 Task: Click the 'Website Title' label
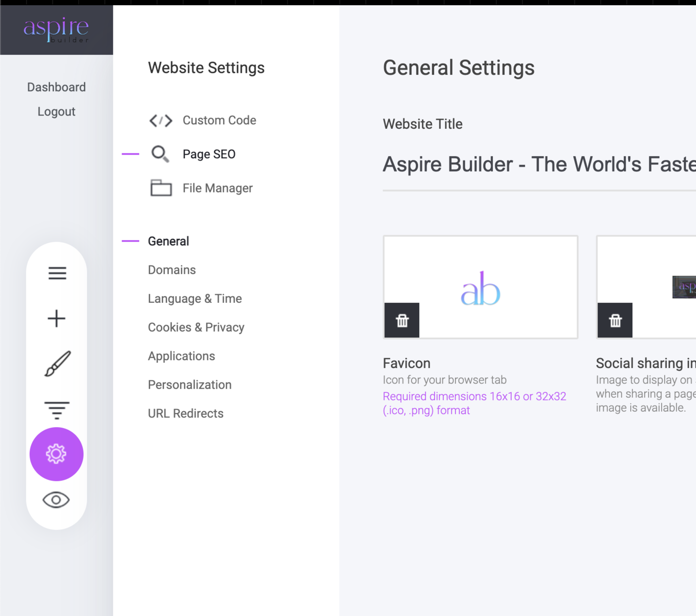point(422,124)
